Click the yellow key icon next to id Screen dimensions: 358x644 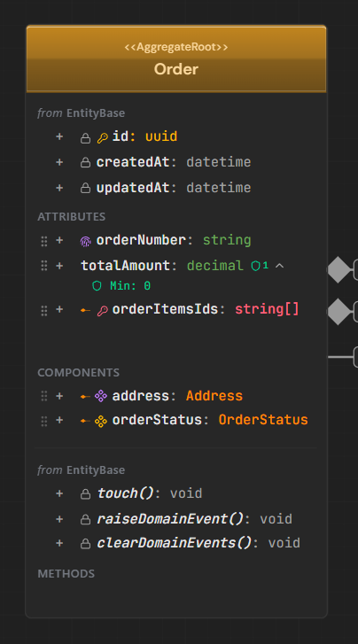coord(102,138)
